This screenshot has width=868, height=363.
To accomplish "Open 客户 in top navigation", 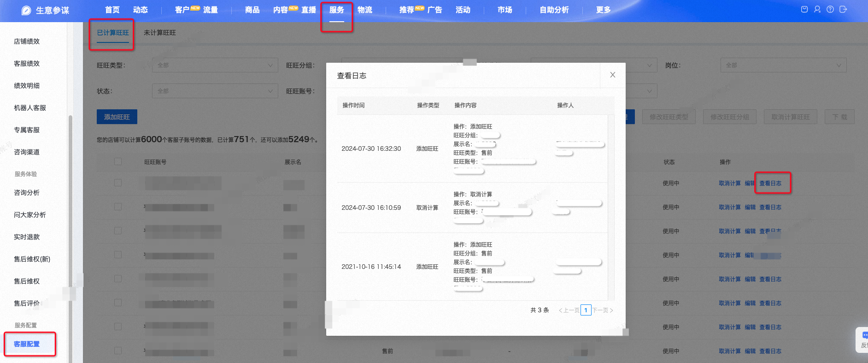I will coord(182,10).
